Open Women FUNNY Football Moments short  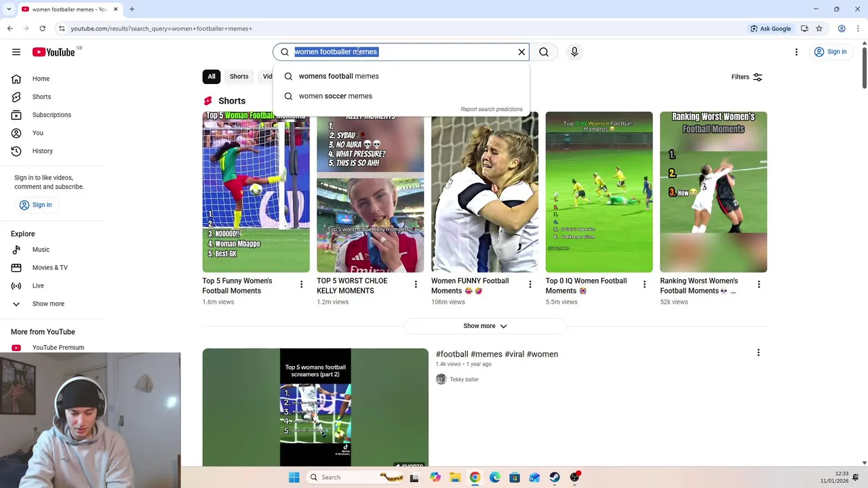click(x=485, y=192)
